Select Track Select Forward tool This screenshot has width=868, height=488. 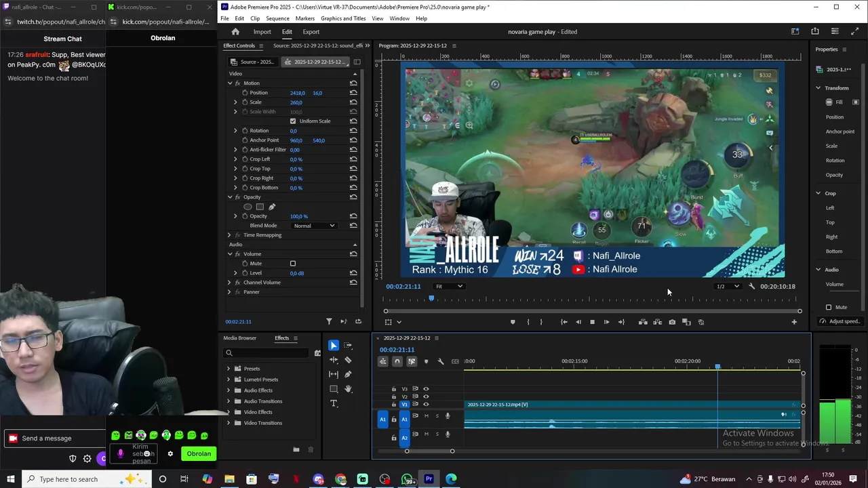pos(348,346)
